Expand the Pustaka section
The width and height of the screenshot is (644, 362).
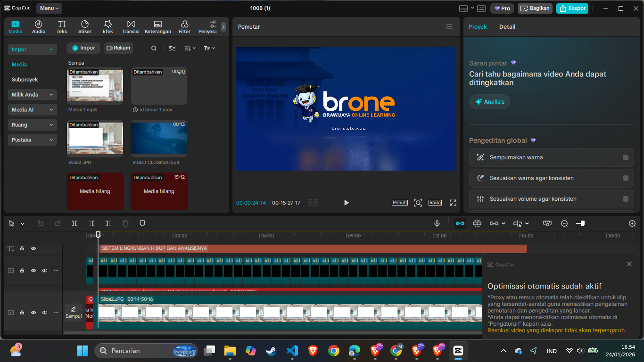click(33, 140)
